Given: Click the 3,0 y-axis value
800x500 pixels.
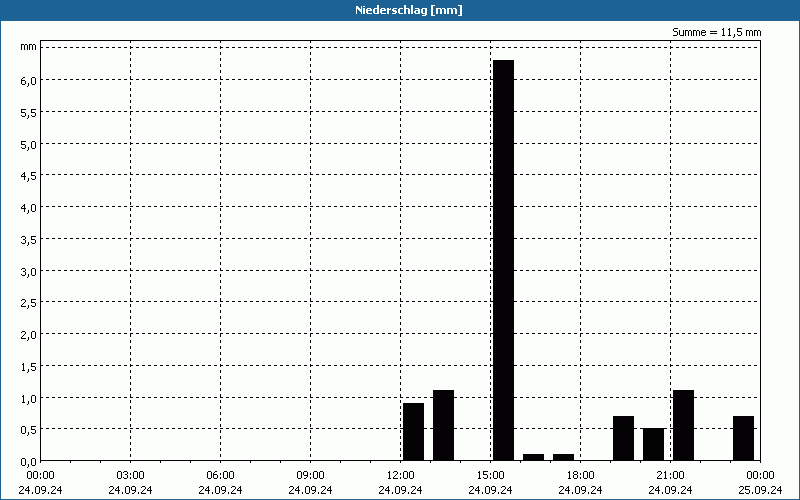Looking at the screenshot, I should click(29, 271).
